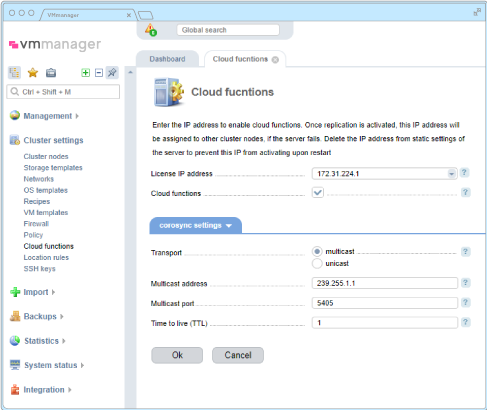Close the Cloud fucntions tab
Screen dimensions: 487x410
tap(275, 60)
